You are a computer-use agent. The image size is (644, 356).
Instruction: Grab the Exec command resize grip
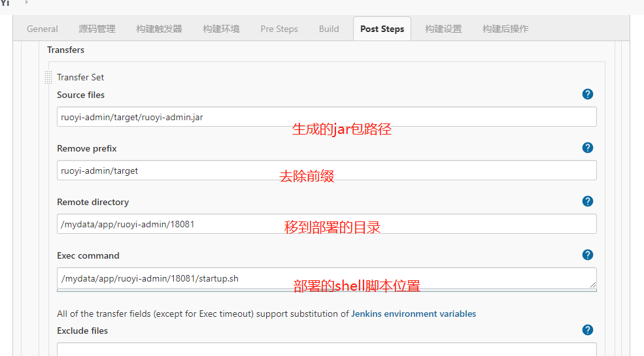tap(592, 285)
